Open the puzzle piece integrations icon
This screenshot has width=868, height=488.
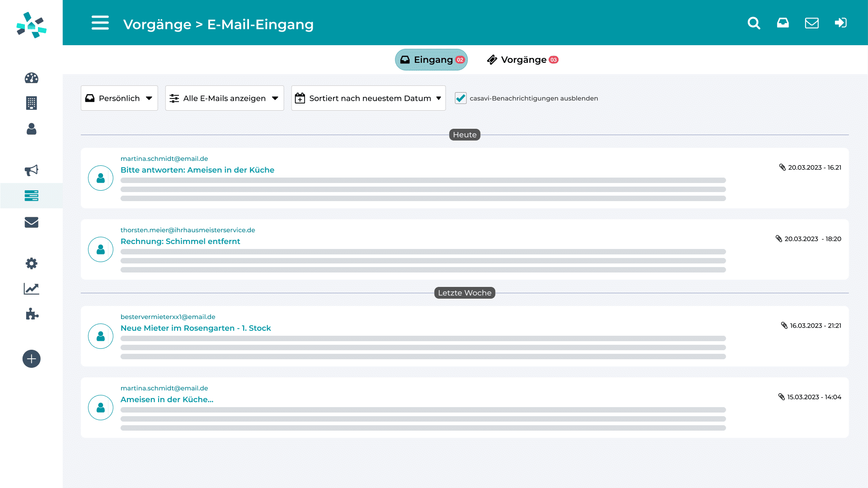click(31, 314)
